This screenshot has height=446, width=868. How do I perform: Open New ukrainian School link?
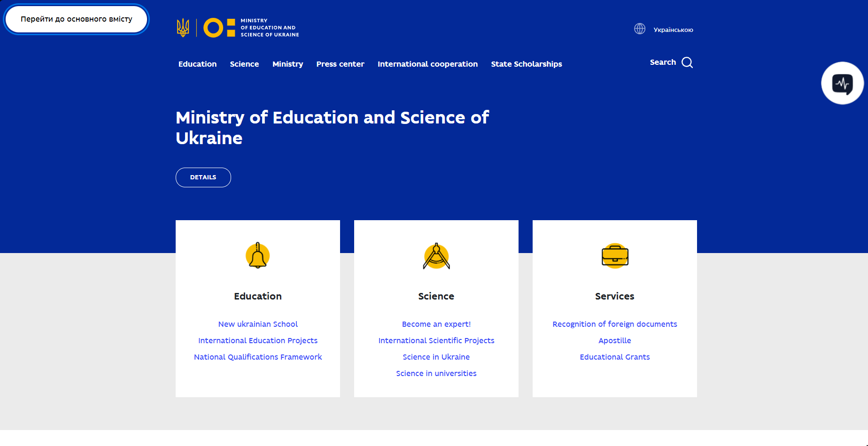coord(258,324)
